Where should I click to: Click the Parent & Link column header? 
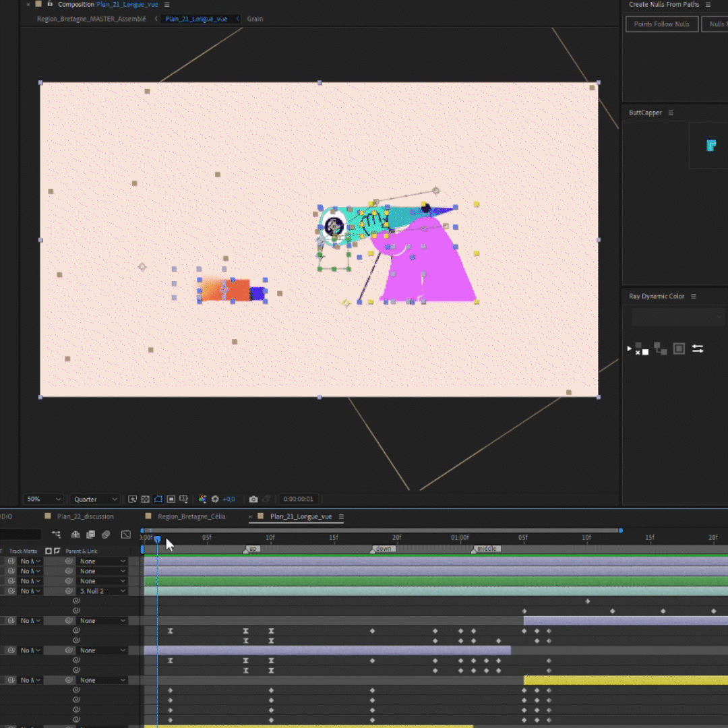(x=82, y=551)
